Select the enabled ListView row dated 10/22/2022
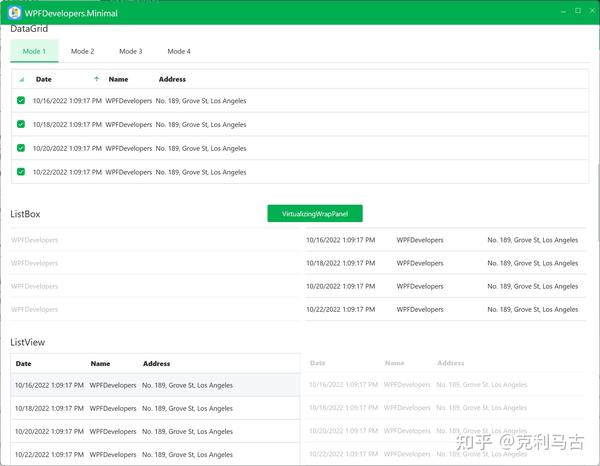The width and height of the screenshot is (600, 466). [x=155, y=454]
